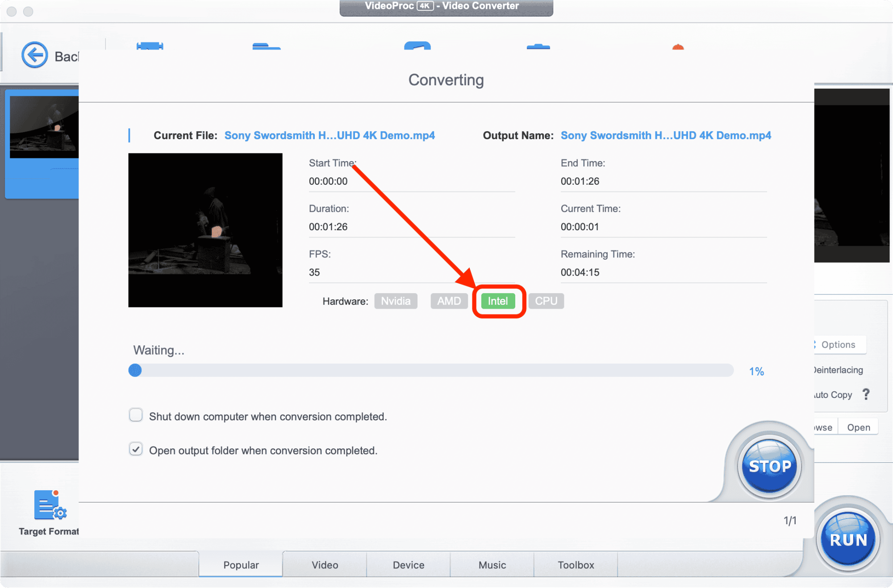Click the Deinterlacing option label
This screenshot has width=893, height=588.
click(839, 370)
